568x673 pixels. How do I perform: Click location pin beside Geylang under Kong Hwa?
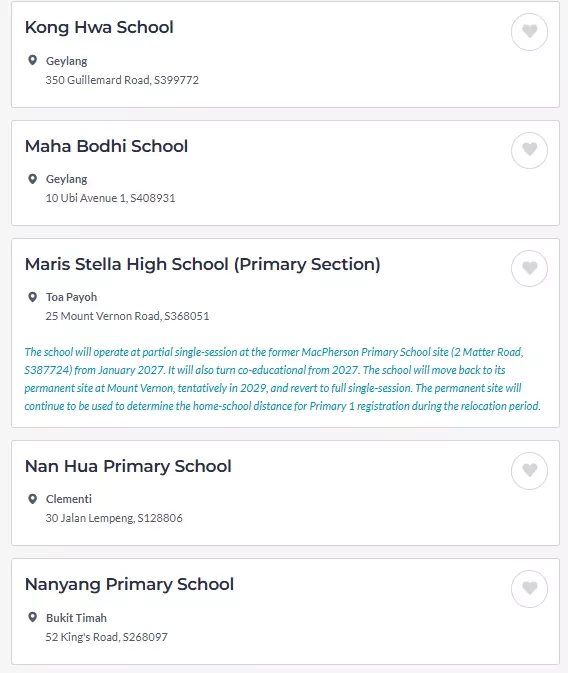click(x=32, y=60)
